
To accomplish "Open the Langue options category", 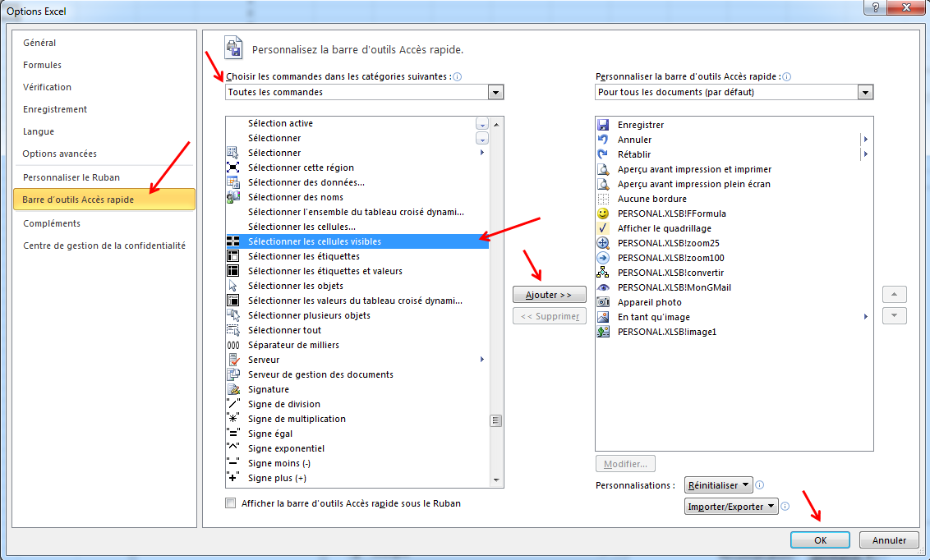I will [39, 131].
